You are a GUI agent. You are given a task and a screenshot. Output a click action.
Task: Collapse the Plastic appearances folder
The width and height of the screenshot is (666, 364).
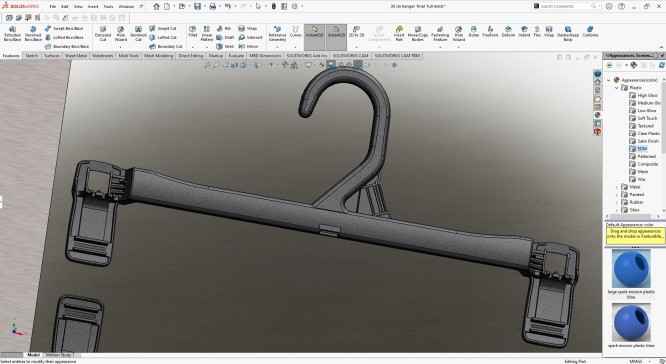(x=617, y=87)
